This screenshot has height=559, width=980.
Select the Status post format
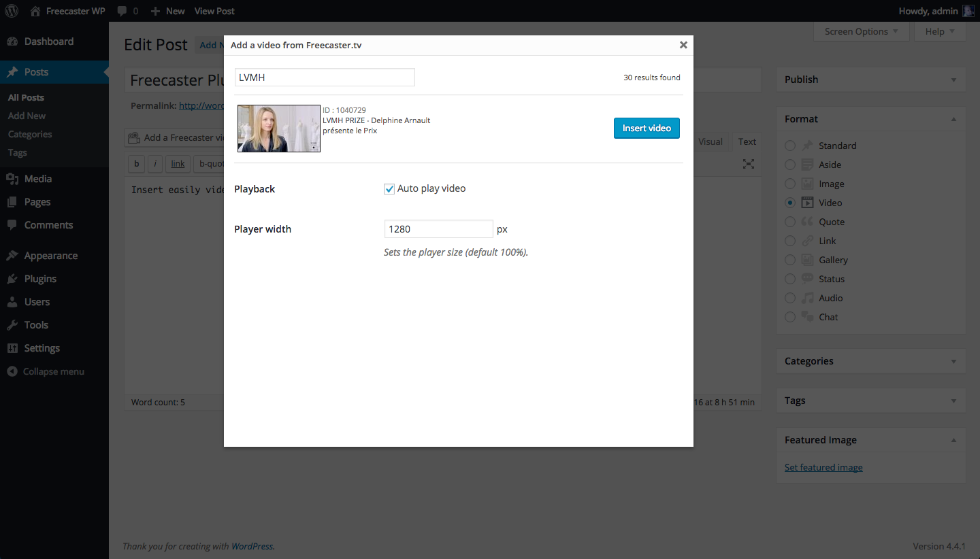click(790, 279)
